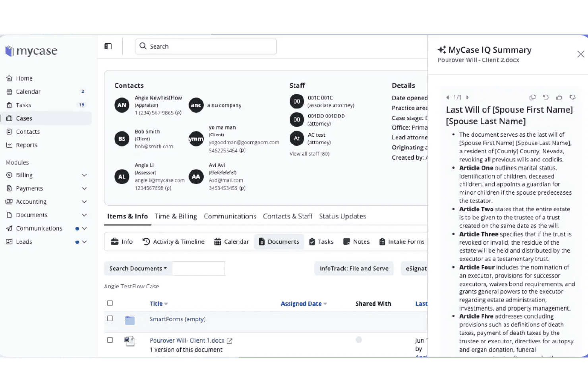Viewport: 588px width, 392px height.
Task: Click the Word document file icon
Action: (130, 342)
